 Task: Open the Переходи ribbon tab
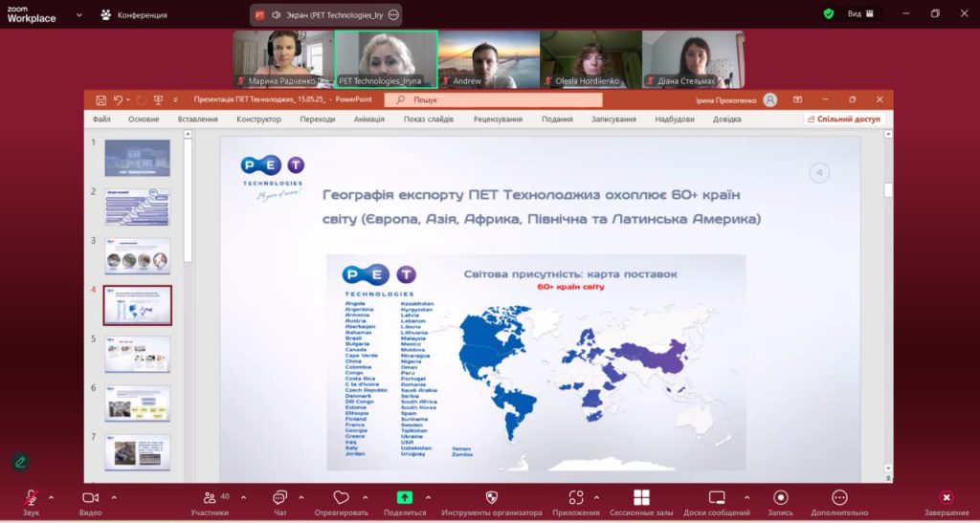[x=318, y=120]
